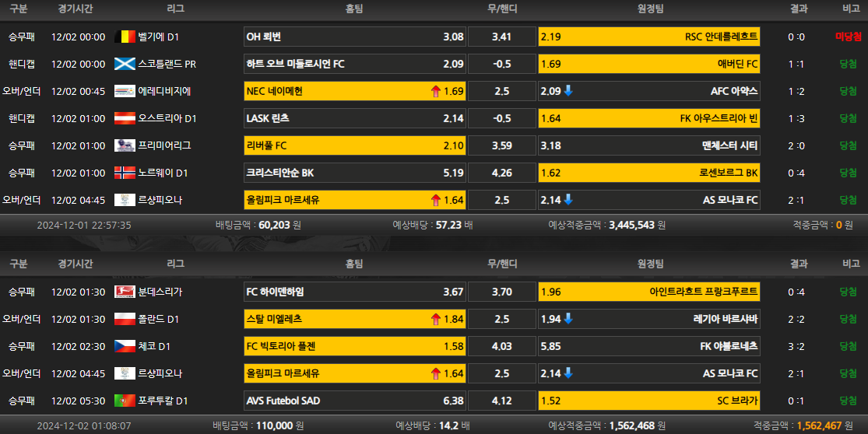This screenshot has height=434, width=868.
Task: Click the expected odds 57.23 배
Action: [454, 225]
